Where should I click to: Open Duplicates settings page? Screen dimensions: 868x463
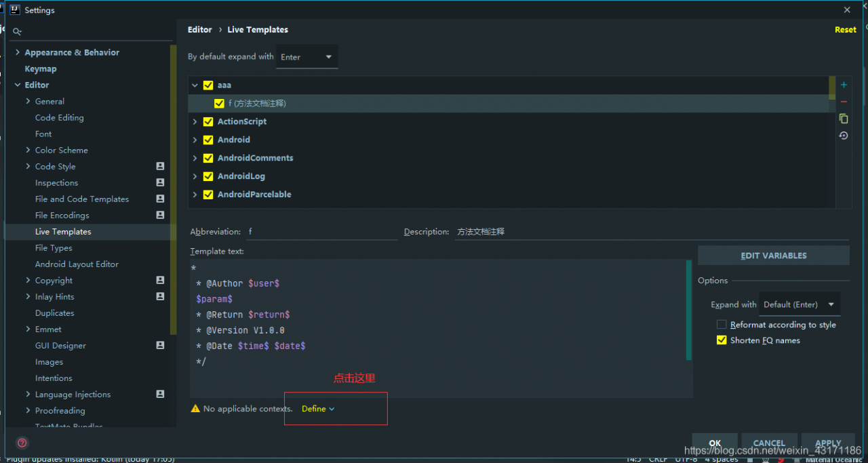click(x=55, y=313)
